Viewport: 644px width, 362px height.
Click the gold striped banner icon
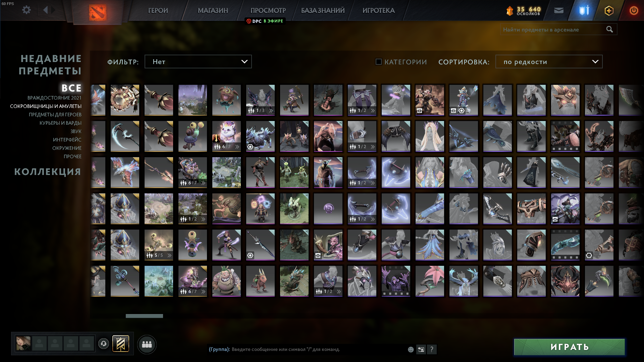[x=121, y=344]
